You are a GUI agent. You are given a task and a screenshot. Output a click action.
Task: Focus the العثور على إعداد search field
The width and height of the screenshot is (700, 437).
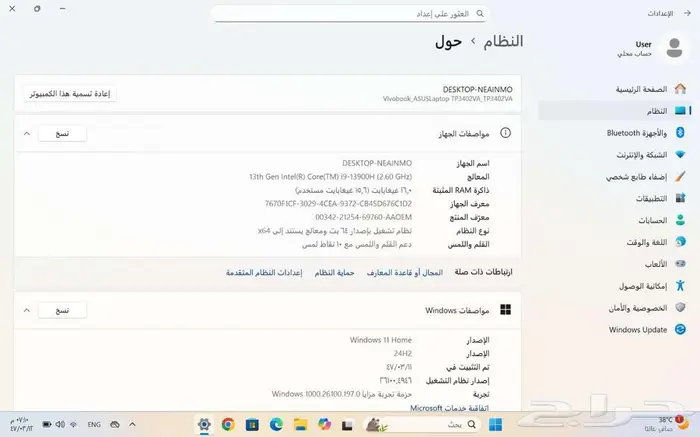(350, 14)
